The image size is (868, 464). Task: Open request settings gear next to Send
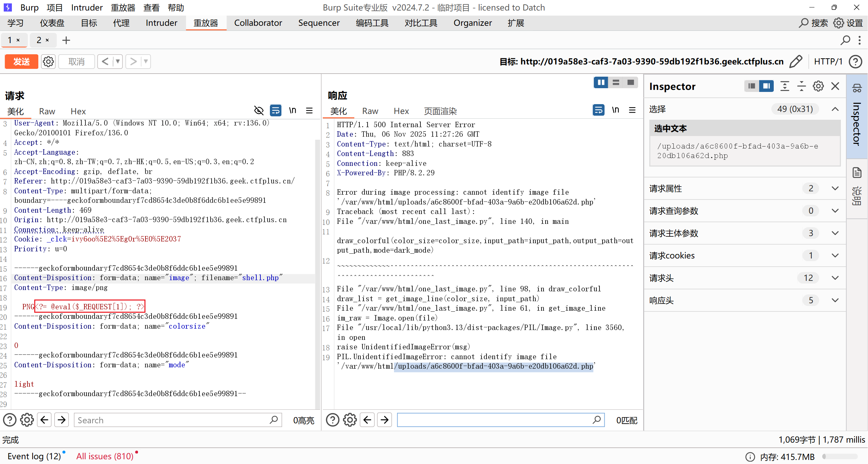(x=48, y=61)
